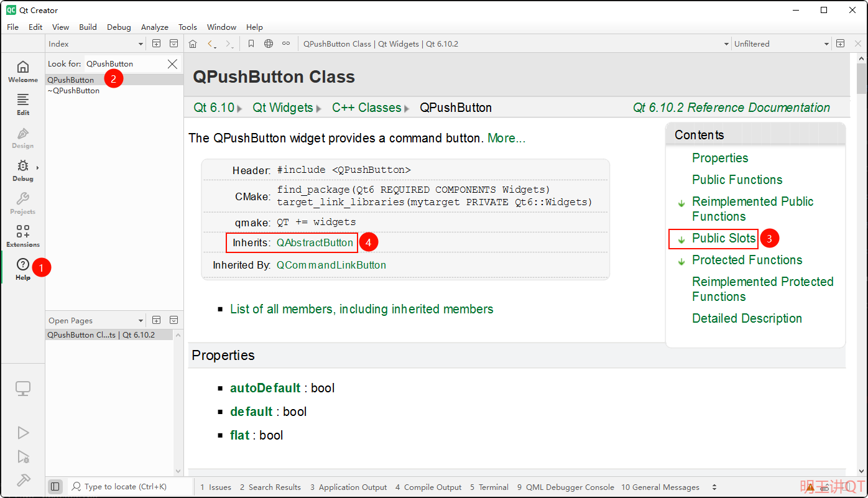Click the List of all members link
Image resolution: width=868 pixels, height=498 pixels.
click(x=361, y=309)
